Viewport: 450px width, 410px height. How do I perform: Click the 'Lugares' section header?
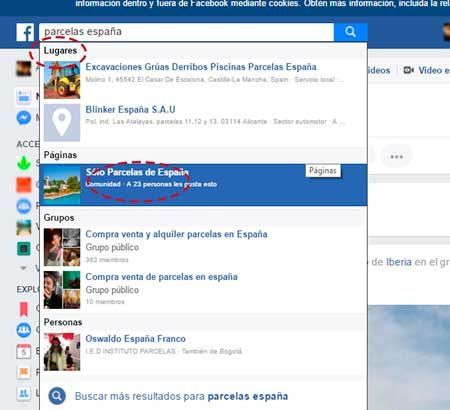tap(60, 51)
